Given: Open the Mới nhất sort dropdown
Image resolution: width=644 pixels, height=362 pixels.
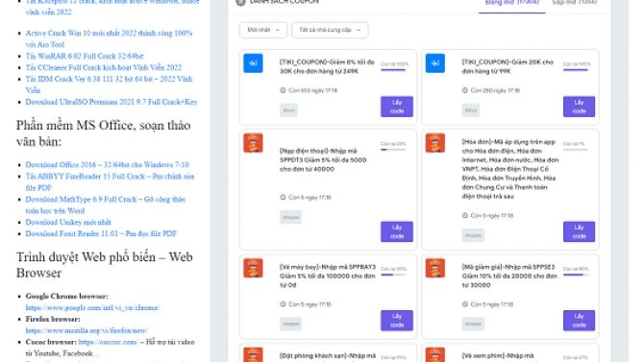Looking at the screenshot, I should coord(263,30).
